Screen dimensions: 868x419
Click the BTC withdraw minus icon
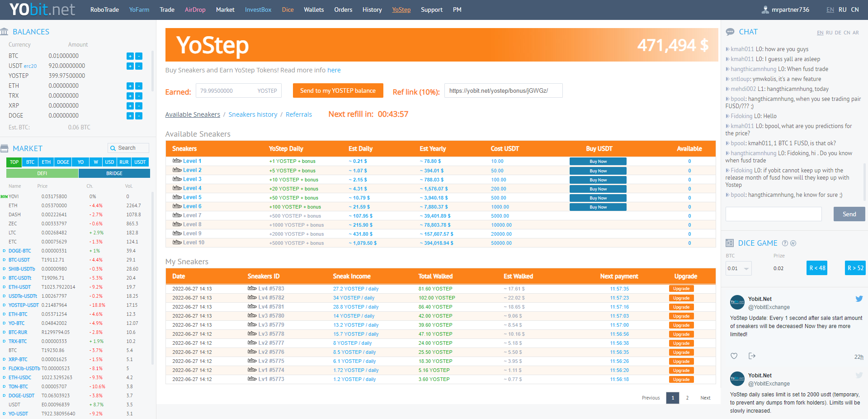tap(139, 56)
